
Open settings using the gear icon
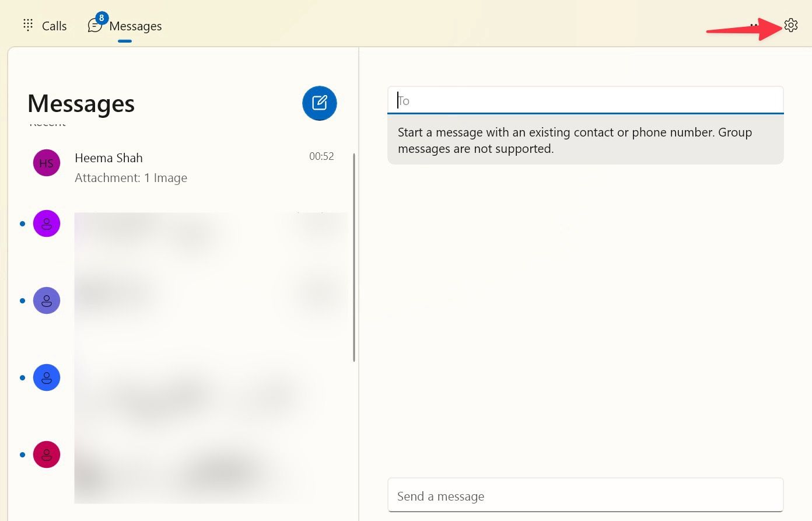click(x=791, y=25)
